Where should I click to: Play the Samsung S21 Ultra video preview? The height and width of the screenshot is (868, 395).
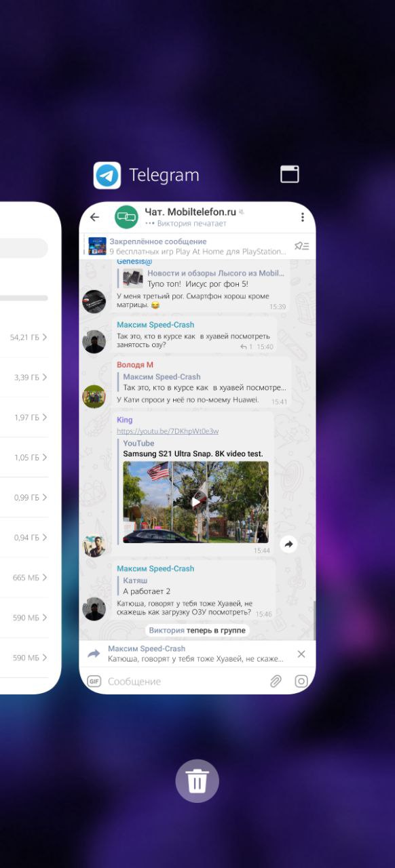tap(195, 502)
